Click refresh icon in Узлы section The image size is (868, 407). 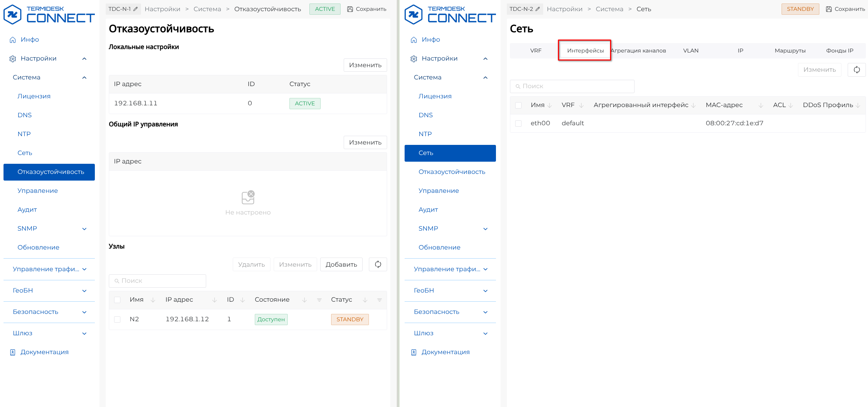378,265
